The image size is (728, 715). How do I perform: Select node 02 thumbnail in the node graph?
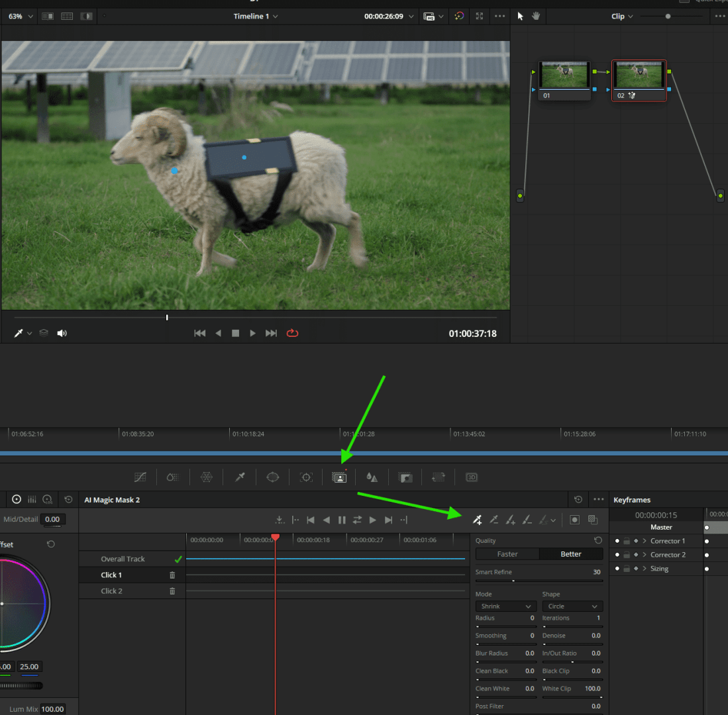click(x=638, y=74)
